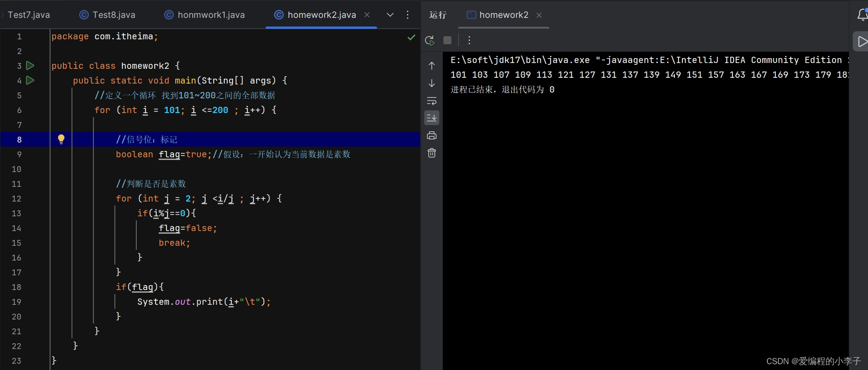This screenshot has height=370, width=868.
Task: Click the green inspection checkmark icon
Action: click(x=411, y=38)
